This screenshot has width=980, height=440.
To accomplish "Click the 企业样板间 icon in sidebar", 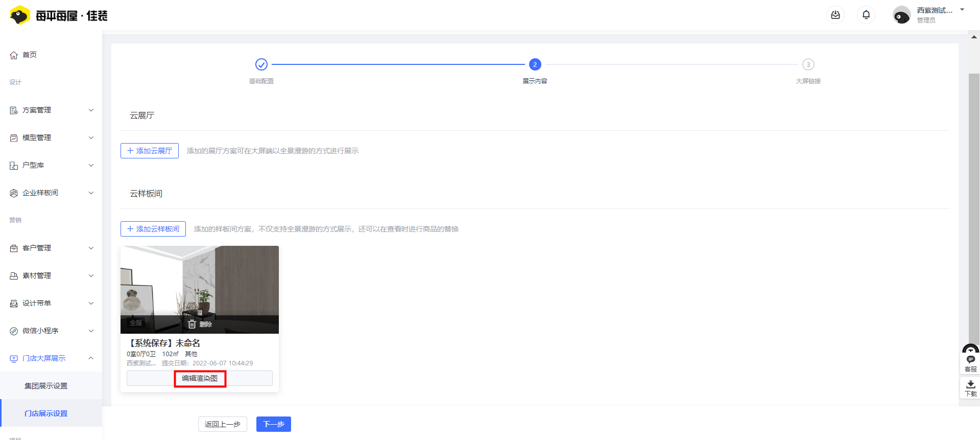I will coord(14,193).
